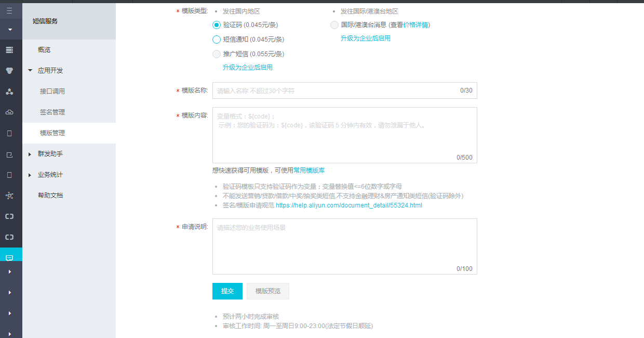Screen dimensions: 644x338
Task: Click the 提交 button
Action: tap(227, 291)
